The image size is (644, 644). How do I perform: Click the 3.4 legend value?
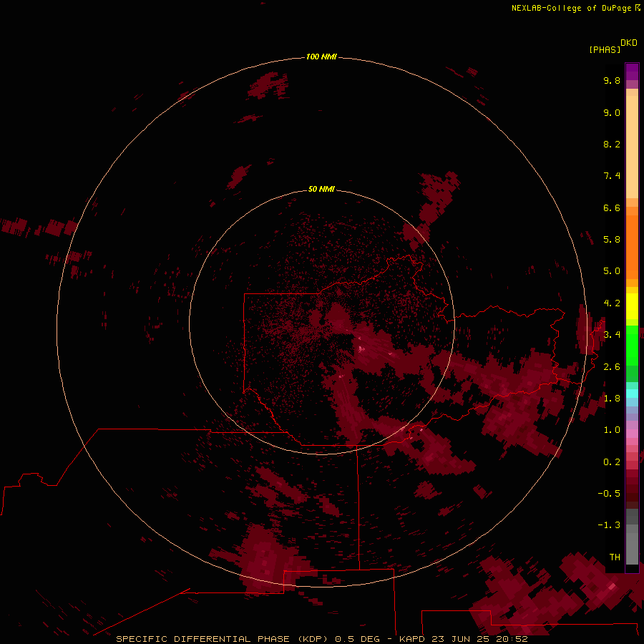[612, 335]
